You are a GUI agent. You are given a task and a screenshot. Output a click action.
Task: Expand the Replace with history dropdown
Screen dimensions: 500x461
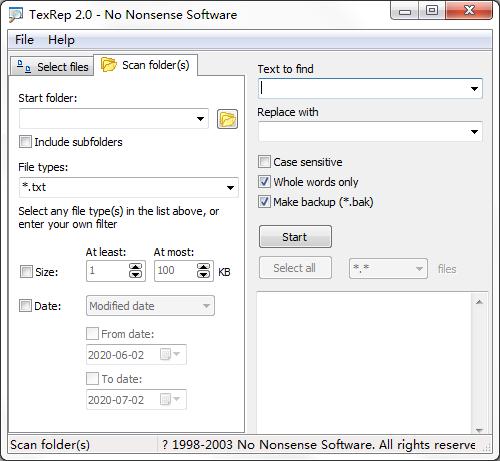[x=474, y=132]
